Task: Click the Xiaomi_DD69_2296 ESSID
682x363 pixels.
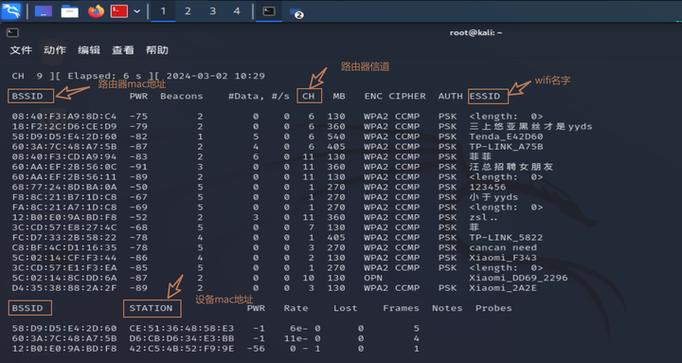Action: pos(518,278)
